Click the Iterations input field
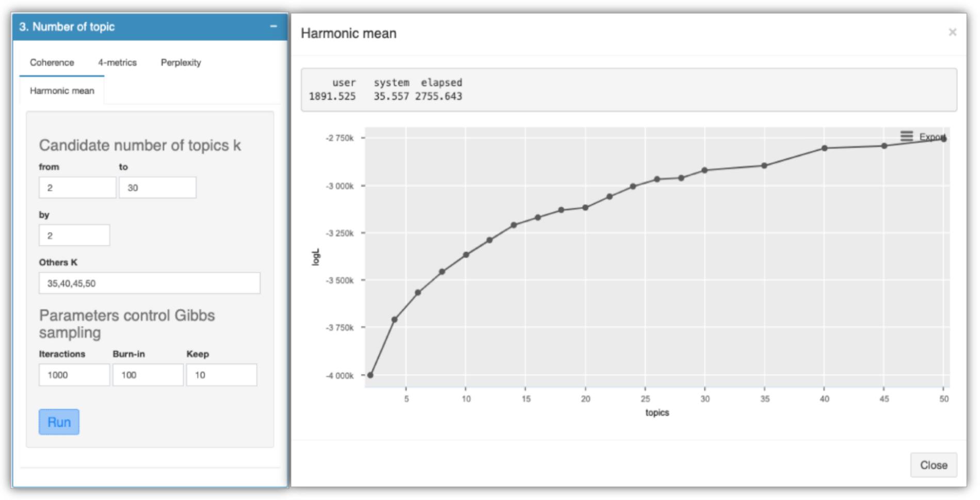This screenshot has width=980, height=500. pyautogui.click(x=74, y=375)
